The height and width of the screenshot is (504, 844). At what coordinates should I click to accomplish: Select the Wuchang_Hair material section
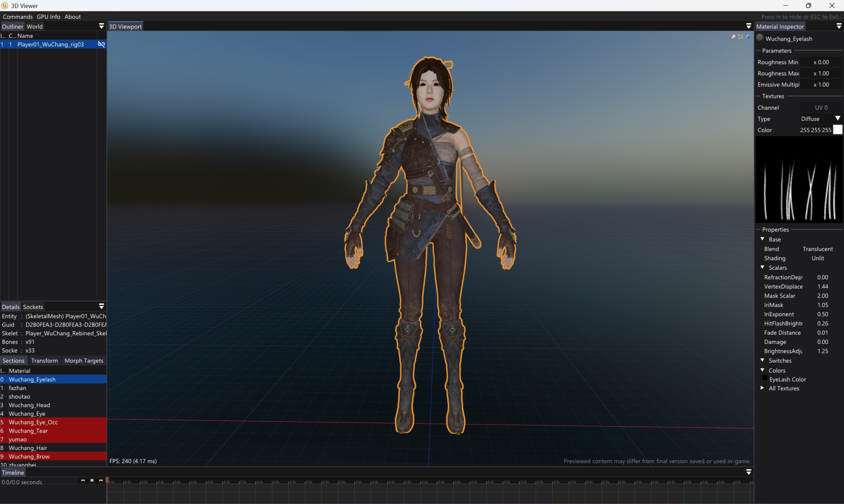[x=28, y=448]
